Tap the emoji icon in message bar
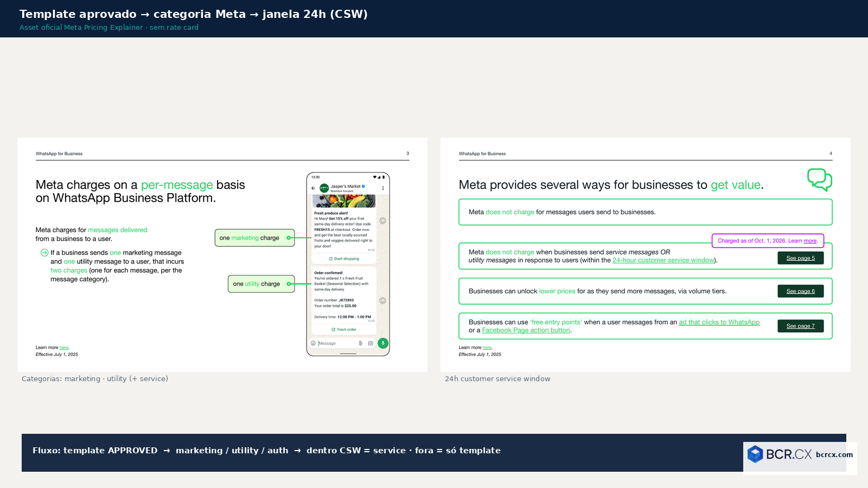 (x=313, y=343)
